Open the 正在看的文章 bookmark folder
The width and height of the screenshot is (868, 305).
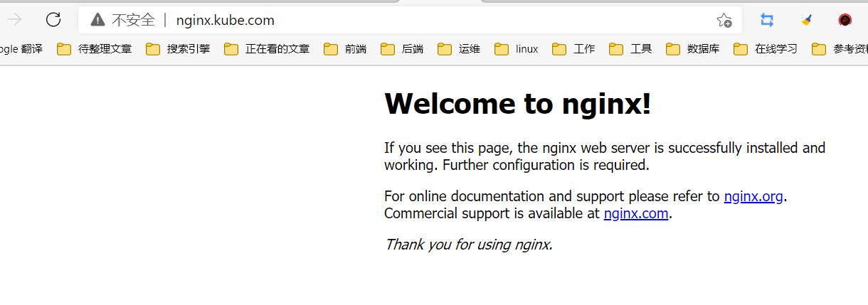click(x=267, y=49)
